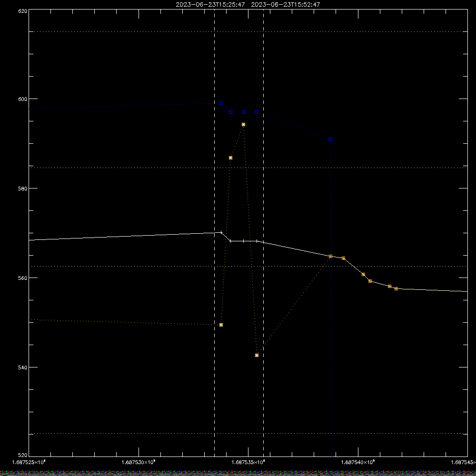Viewport: 476px width, 476px height.
Task: Select the lowest orange data point near 543
Action: click(257, 355)
